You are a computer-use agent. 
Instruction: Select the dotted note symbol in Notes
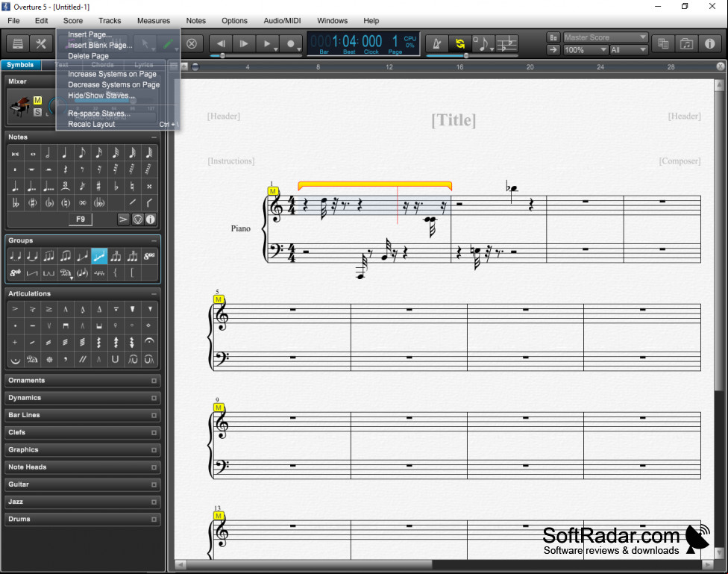16,187
